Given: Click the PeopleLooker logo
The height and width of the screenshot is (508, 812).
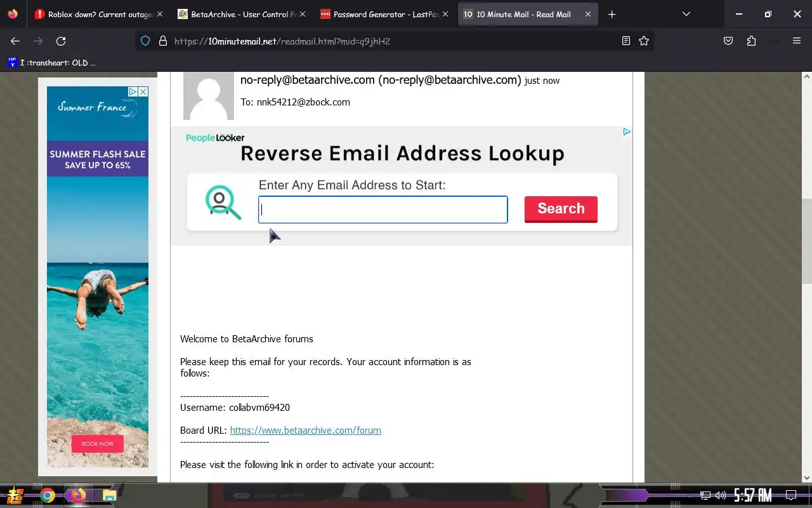Looking at the screenshot, I should point(215,138).
